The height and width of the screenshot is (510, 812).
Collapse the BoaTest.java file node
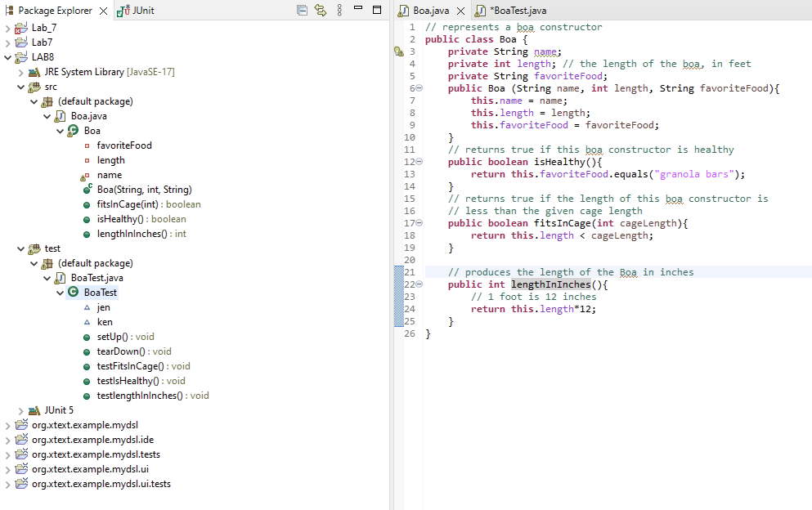click(x=47, y=278)
